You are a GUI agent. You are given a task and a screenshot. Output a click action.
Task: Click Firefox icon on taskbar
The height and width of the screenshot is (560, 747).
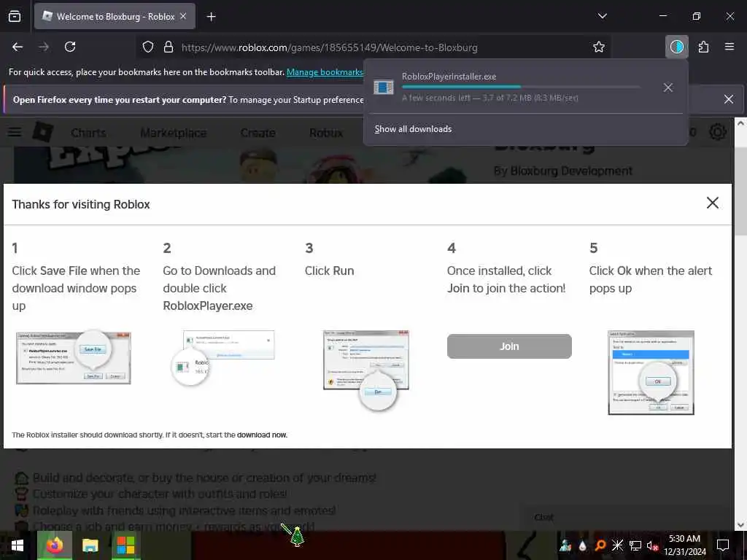coord(54,545)
